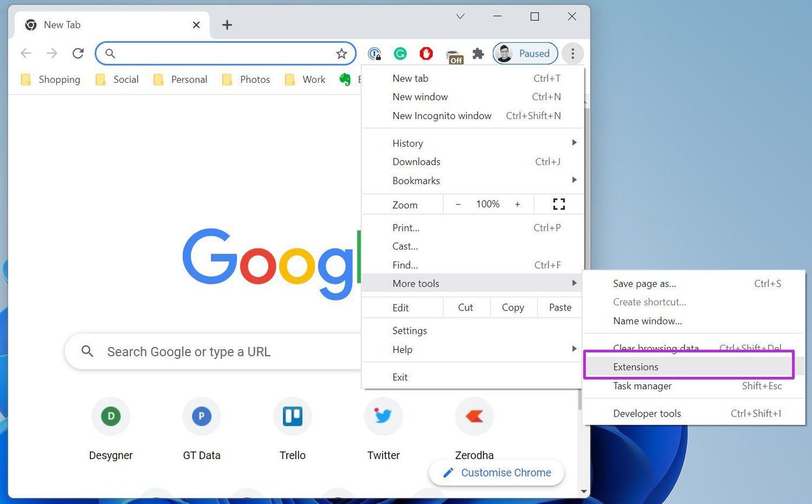Choose Save page as... in submenu
812x504 pixels.
(x=694, y=283)
